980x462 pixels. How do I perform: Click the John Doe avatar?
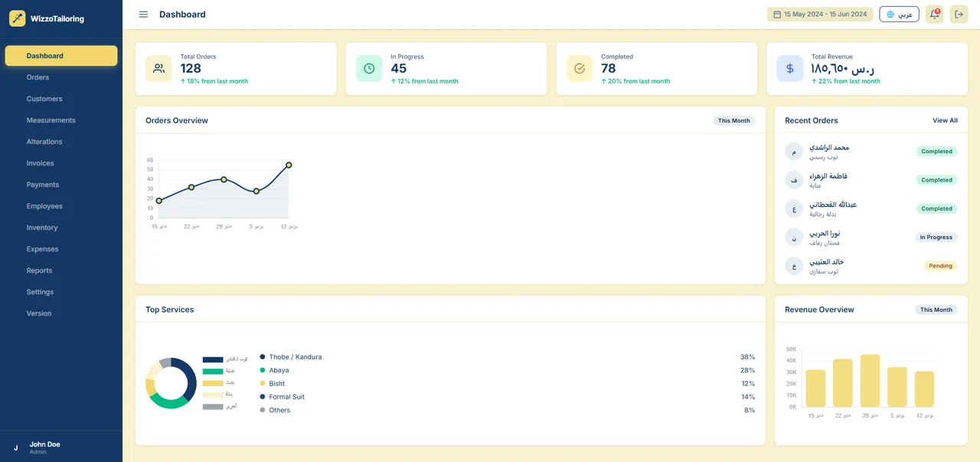16,447
